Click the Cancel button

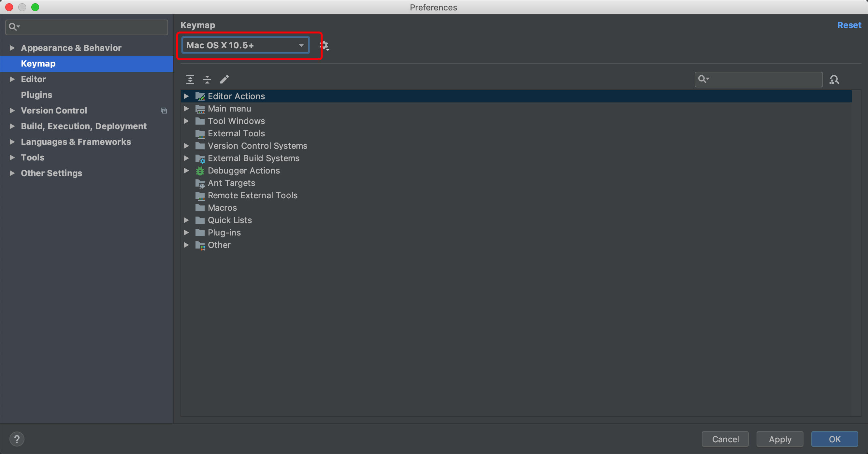pos(725,439)
